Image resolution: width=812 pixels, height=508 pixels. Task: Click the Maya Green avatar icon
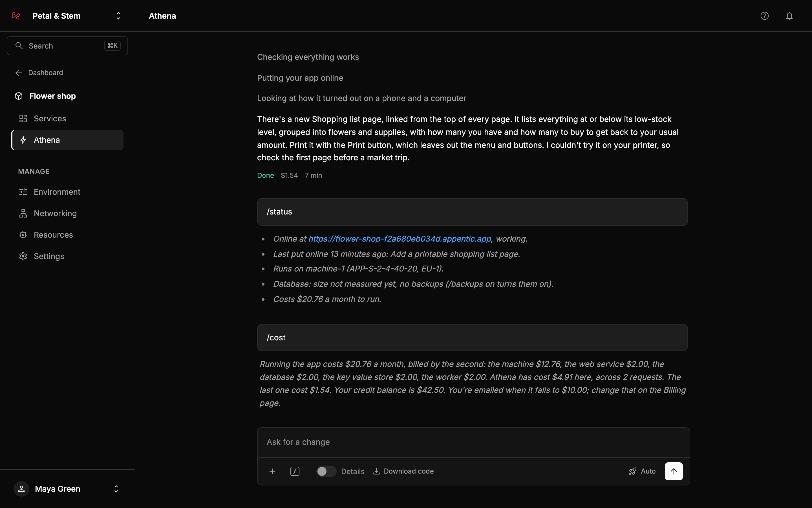pyautogui.click(x=21, y=489)
